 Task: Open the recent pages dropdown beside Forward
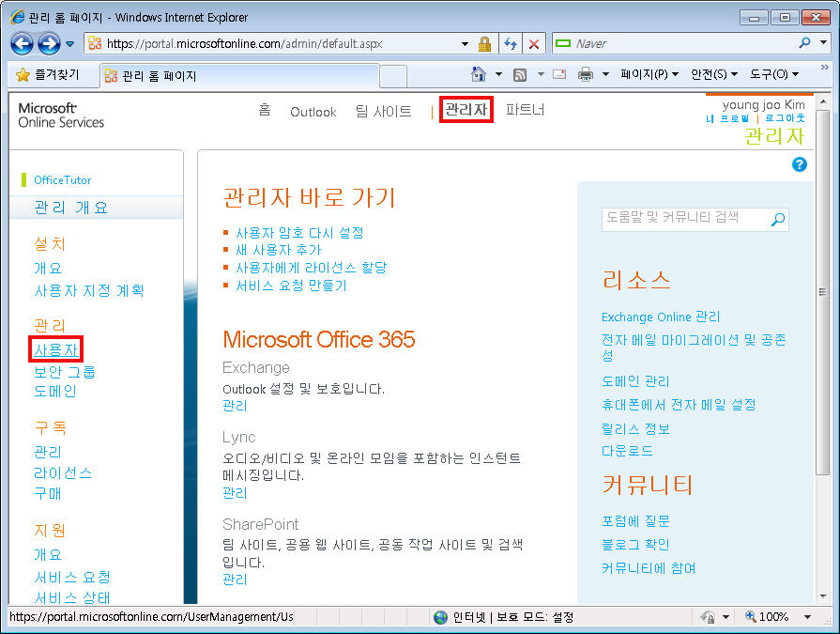(70, 44)
